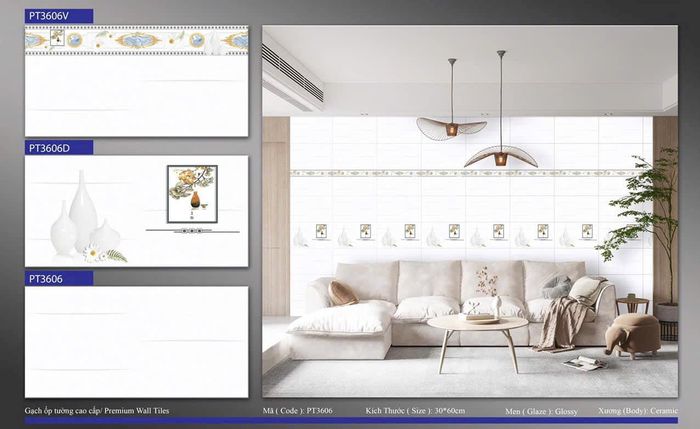Click the framed flower picture on PT3606D tile

(192, 194)
